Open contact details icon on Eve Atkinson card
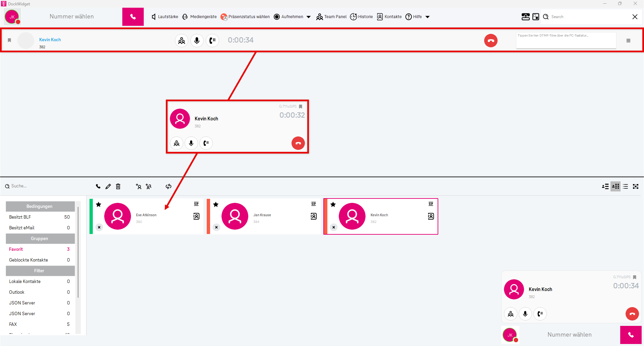This screenshot has width=644, height=346. (196, 216)
